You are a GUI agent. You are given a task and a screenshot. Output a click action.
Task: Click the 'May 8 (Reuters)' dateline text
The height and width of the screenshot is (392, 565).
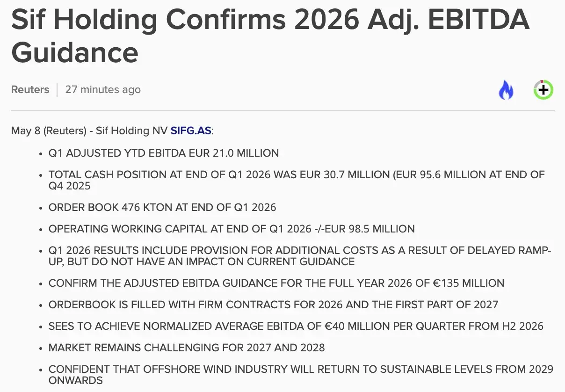(x=49, y=131)
